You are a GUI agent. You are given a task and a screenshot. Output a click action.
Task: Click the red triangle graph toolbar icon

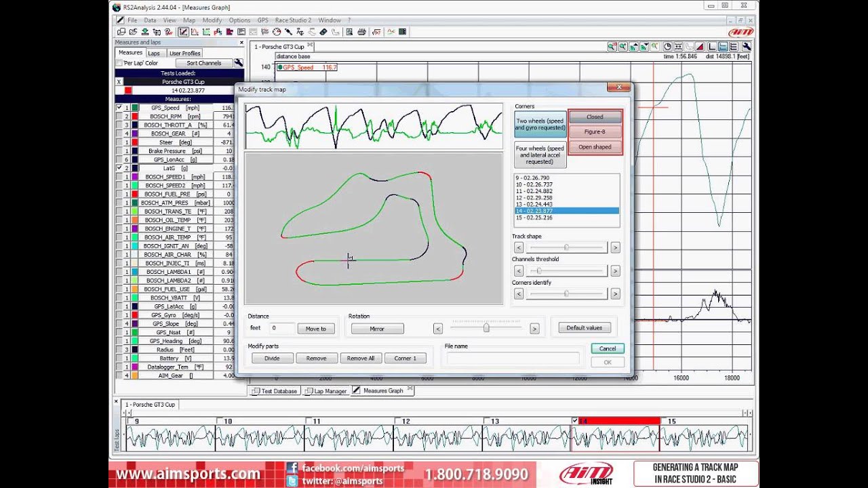[x=700, y=47]
